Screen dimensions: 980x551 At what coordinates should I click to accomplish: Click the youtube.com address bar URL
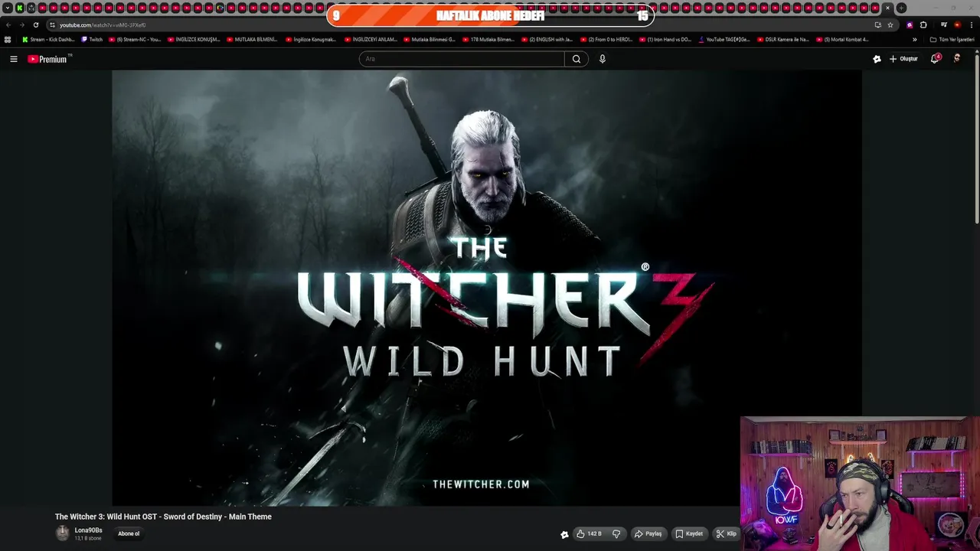click(x=103, y=24)
